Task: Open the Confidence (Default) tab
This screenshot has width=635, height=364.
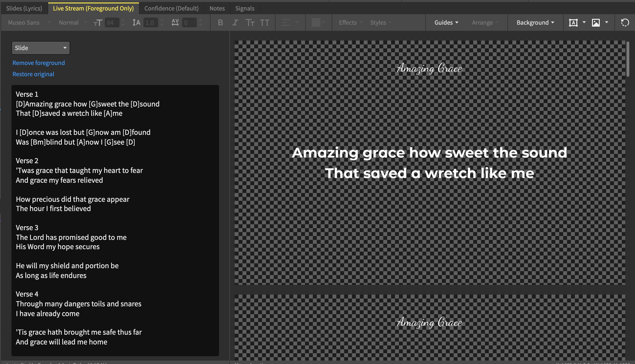Action: (171, 8)
